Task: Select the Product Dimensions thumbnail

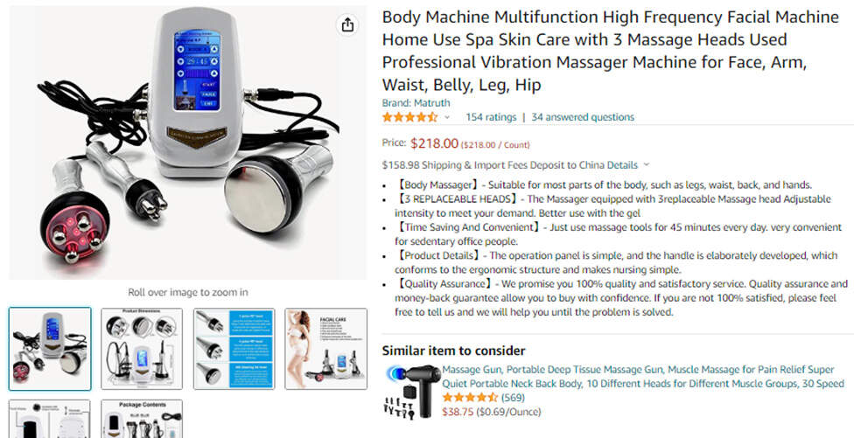Action: pyautogui.click(x=142, y=349)
